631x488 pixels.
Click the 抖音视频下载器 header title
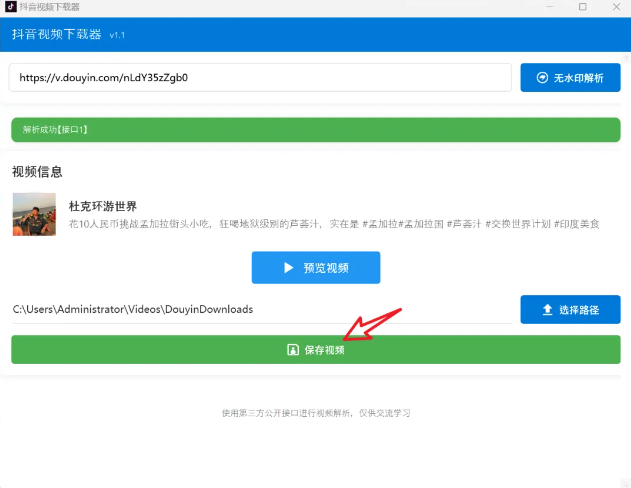[x=56, y=34]
